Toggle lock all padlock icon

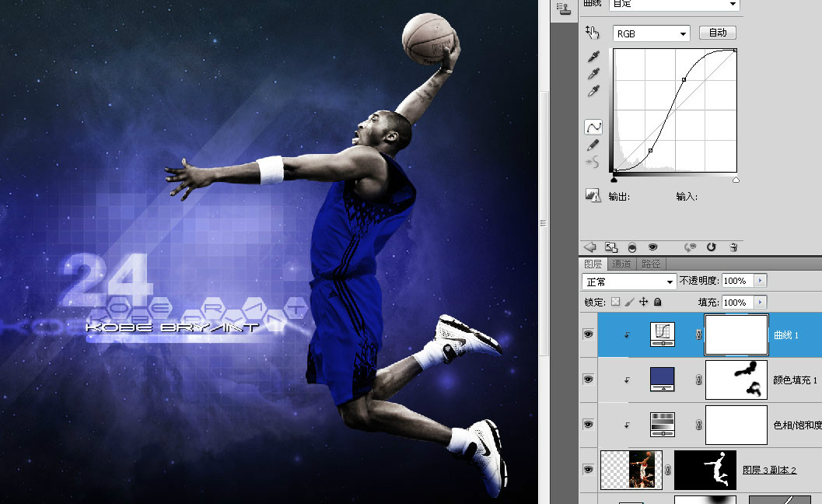pos(657,302)
